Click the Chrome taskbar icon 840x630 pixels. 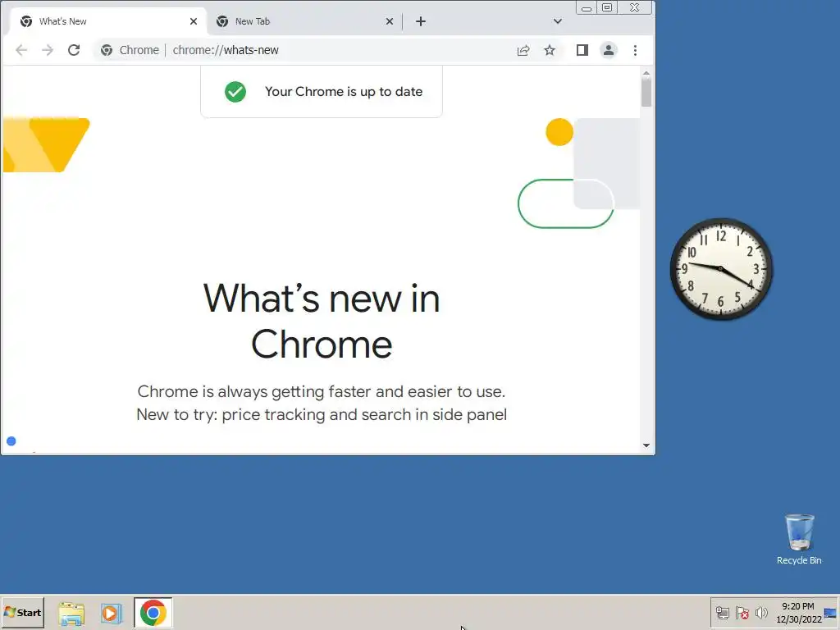click(153, 612)
